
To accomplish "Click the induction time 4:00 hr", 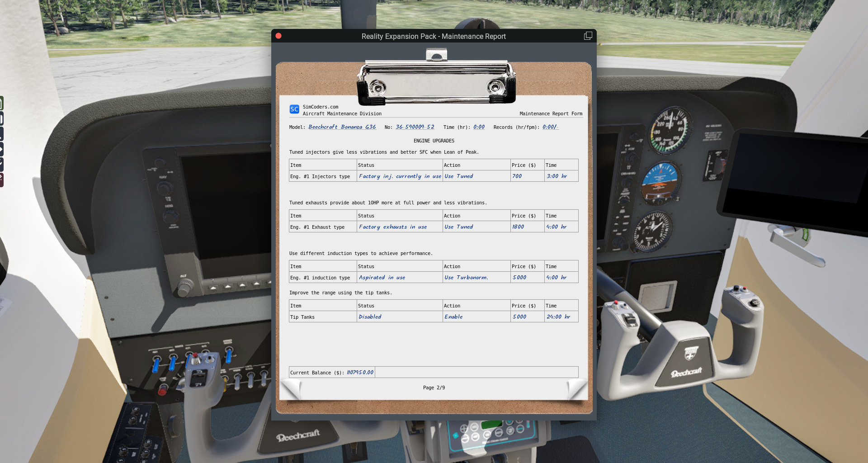I will pos(557,278).
